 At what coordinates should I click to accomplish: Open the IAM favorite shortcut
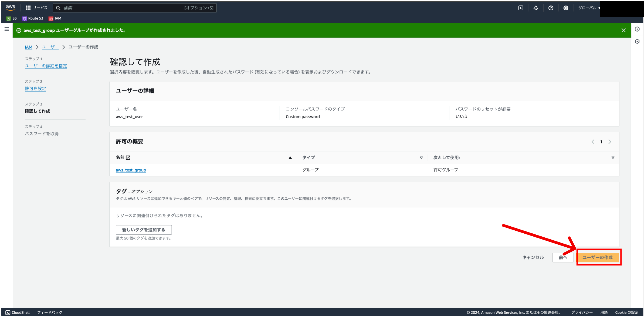pyautogui.click(x=55, y=18)
